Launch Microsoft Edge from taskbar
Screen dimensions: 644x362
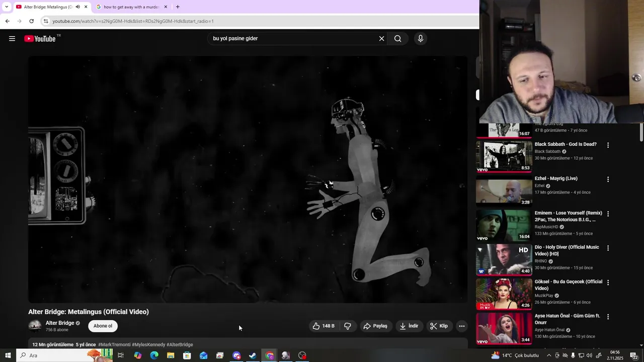(154, 355)
